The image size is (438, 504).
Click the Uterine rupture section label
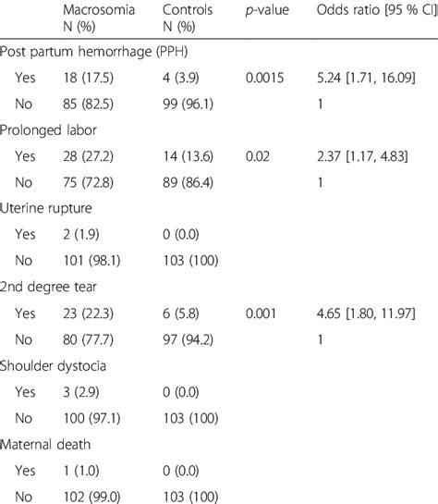click(46, 209)
